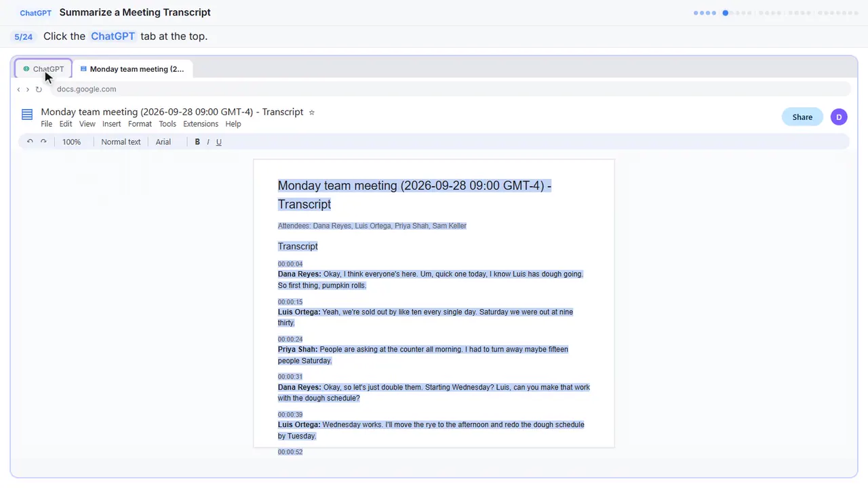
Task: Reload the page with refresh icon
Action: coord(39,89)
